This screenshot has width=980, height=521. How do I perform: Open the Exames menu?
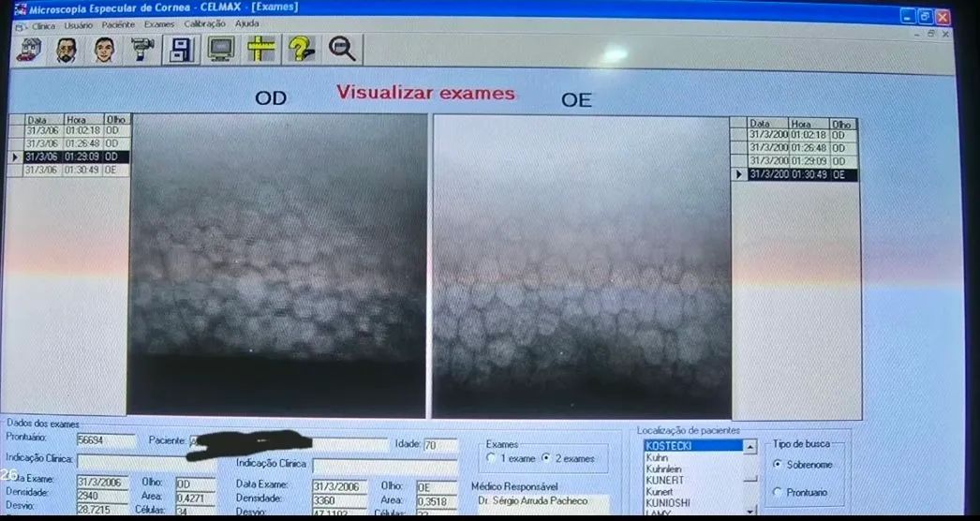pyautogui.click(x=159, y=24)
